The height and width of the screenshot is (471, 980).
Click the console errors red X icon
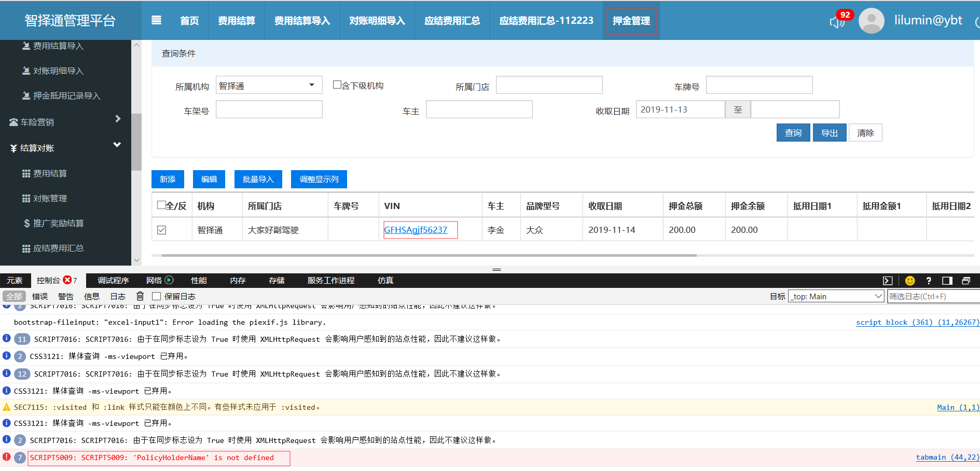coord(67,280)
